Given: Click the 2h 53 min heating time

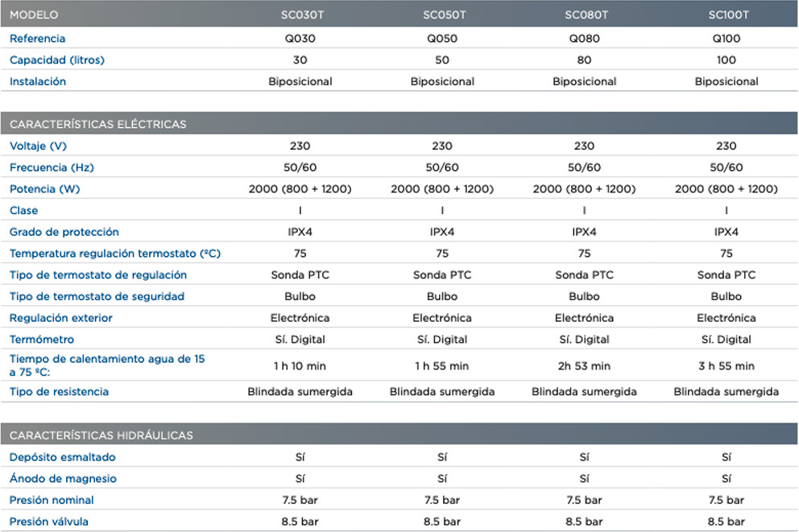Looking at the screenshot, I should point(584,366).
